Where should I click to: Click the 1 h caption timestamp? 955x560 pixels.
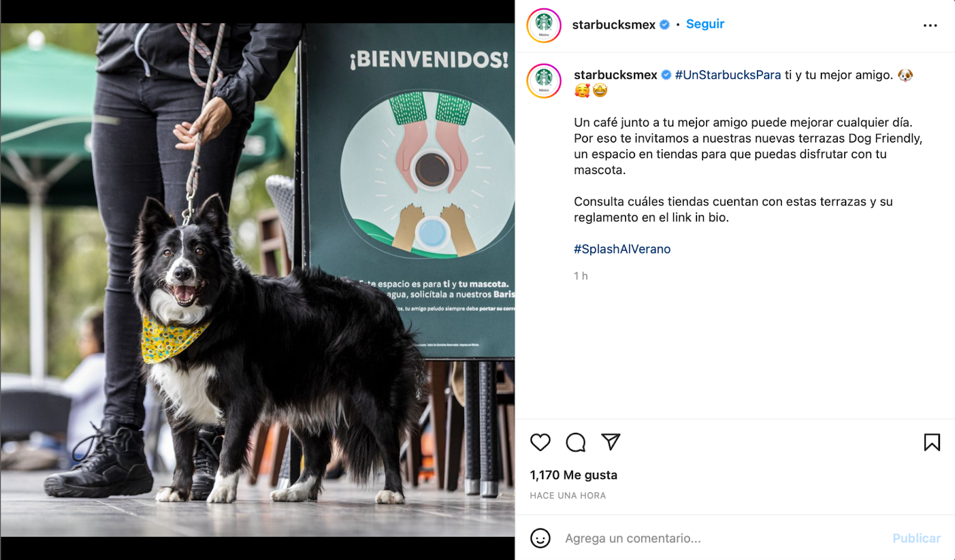581,276
